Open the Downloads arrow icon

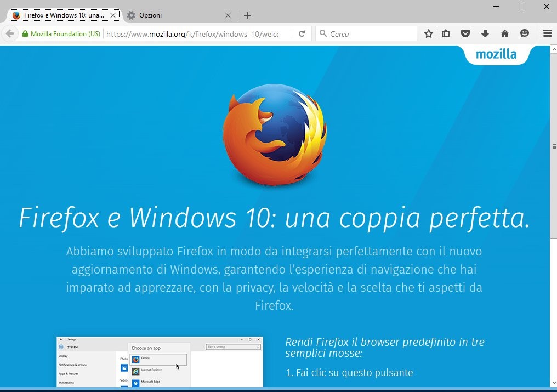coord(485,34)
